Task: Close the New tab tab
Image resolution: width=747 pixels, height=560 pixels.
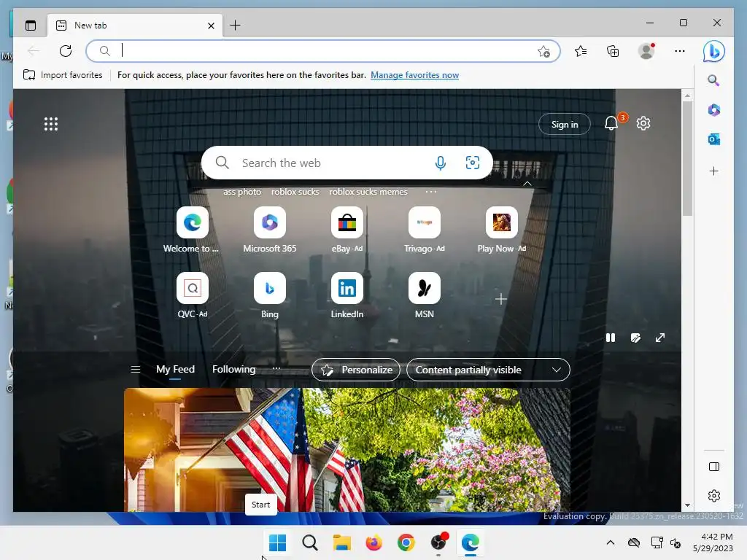Action: [x=211, y=26]
